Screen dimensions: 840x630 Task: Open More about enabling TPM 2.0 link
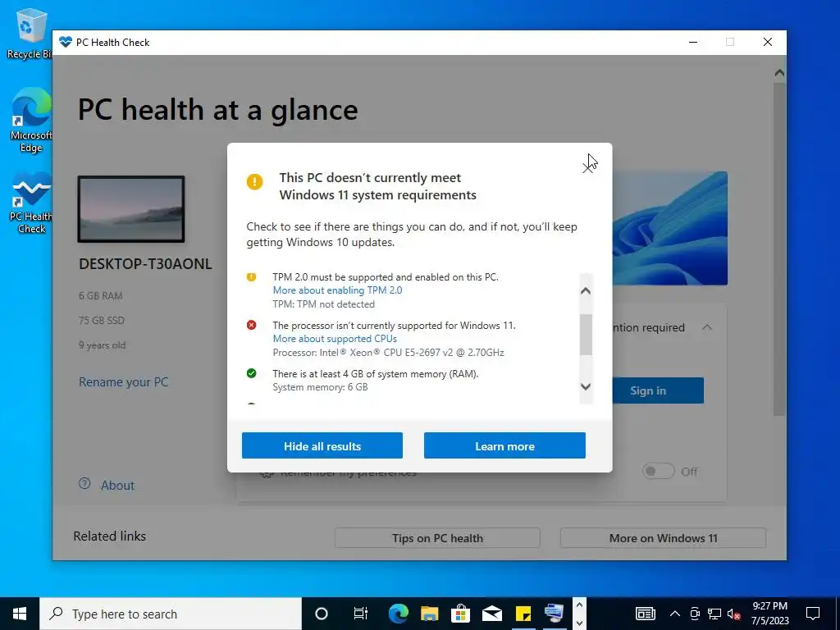click(337, 290)
